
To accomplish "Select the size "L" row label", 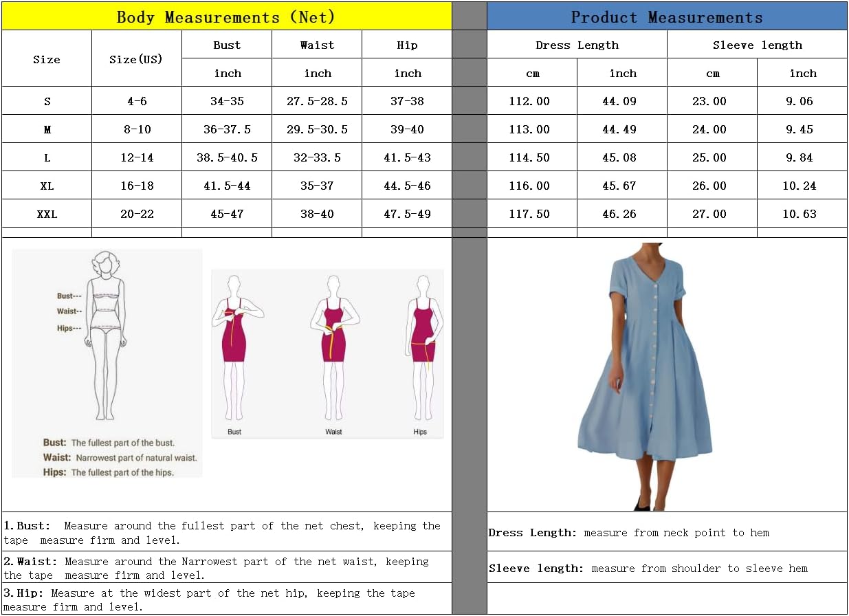I will 47,157.
